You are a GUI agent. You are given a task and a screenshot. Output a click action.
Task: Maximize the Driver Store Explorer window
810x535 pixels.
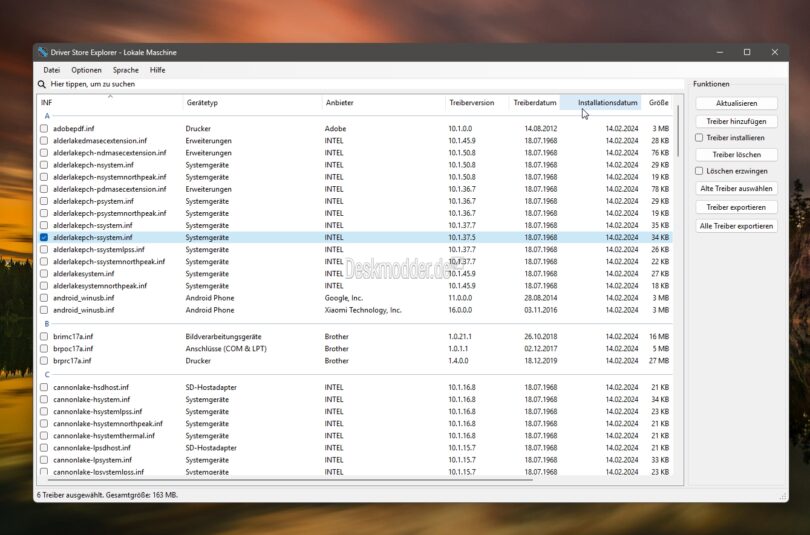[x=746, y=52]
